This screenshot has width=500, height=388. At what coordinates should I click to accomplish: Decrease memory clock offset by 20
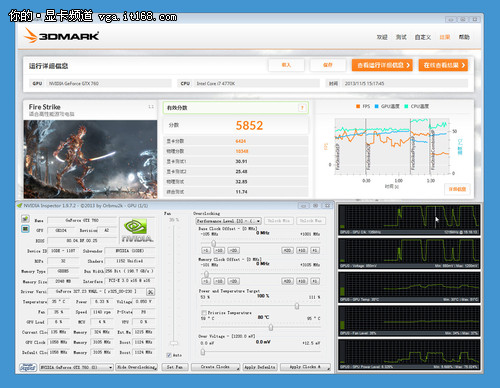234,281
